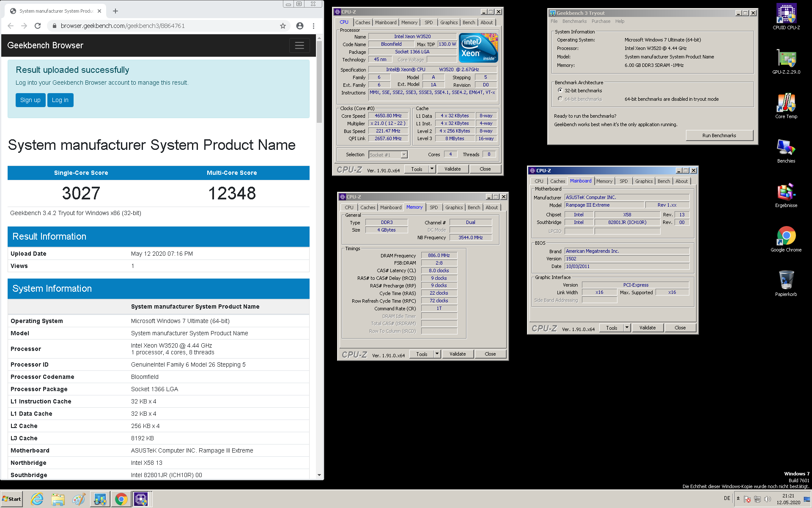Switch to Caches tab in top CPU-Z window
This screenshot has width=812, height=508.
click(362, 22)
